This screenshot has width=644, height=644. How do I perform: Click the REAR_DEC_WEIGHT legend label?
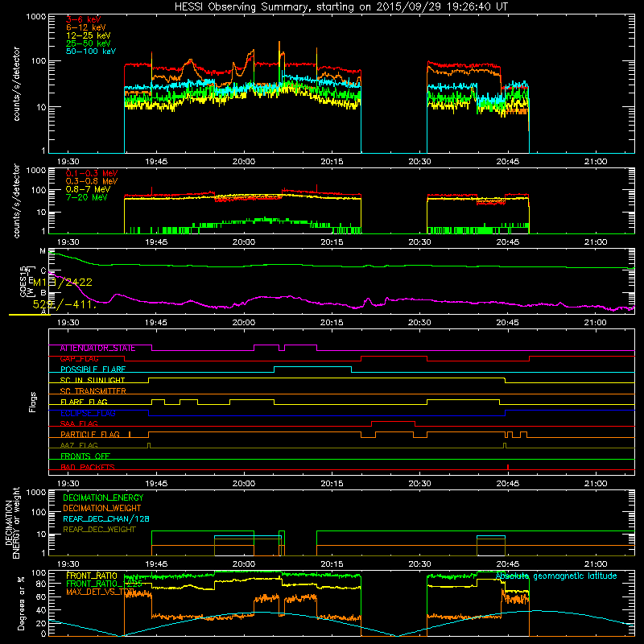coord(99,530)
